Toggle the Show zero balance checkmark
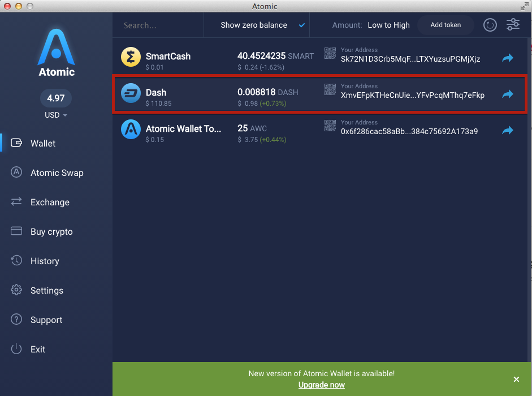 click(x=302, y=25)
